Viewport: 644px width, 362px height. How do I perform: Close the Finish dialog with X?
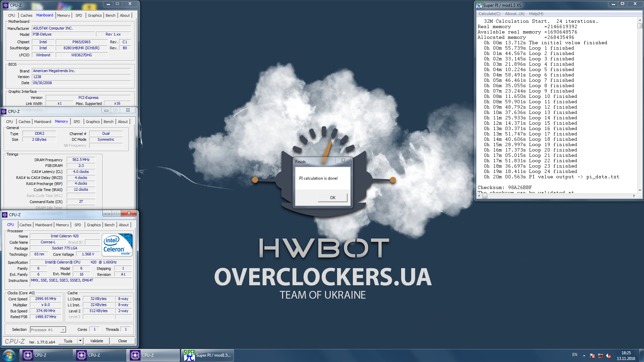click(343, 160)
